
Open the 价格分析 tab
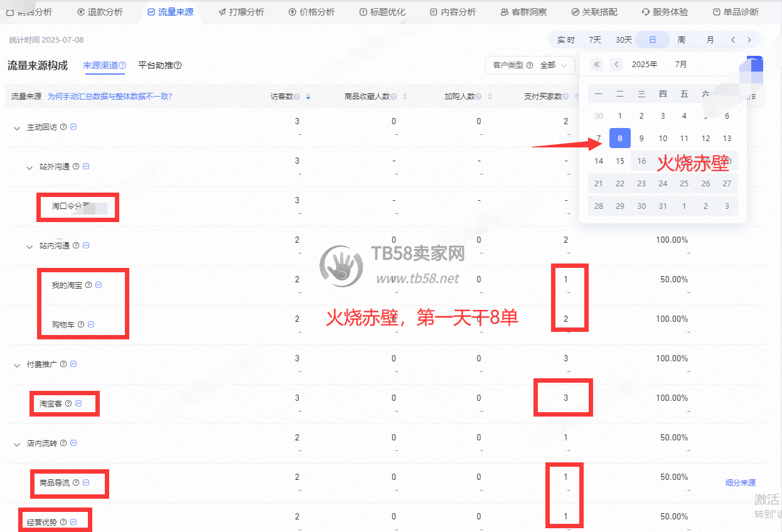coord(311,12)
